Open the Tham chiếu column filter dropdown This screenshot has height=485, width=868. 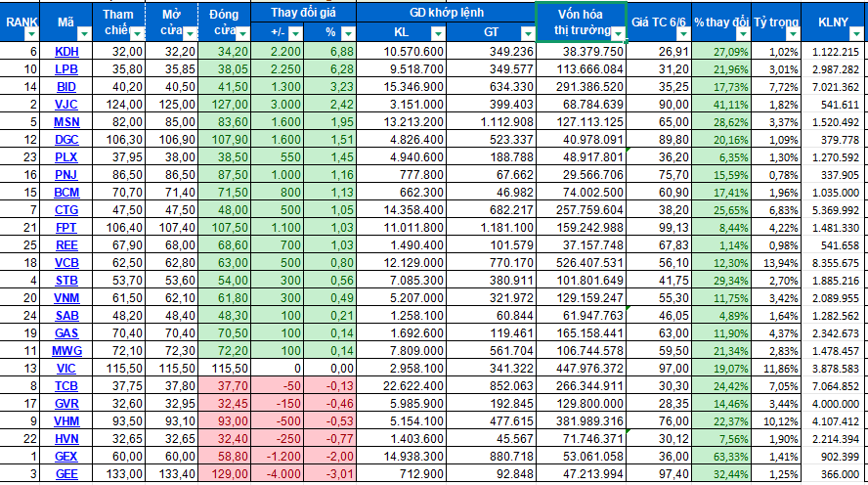click(137, 34)
